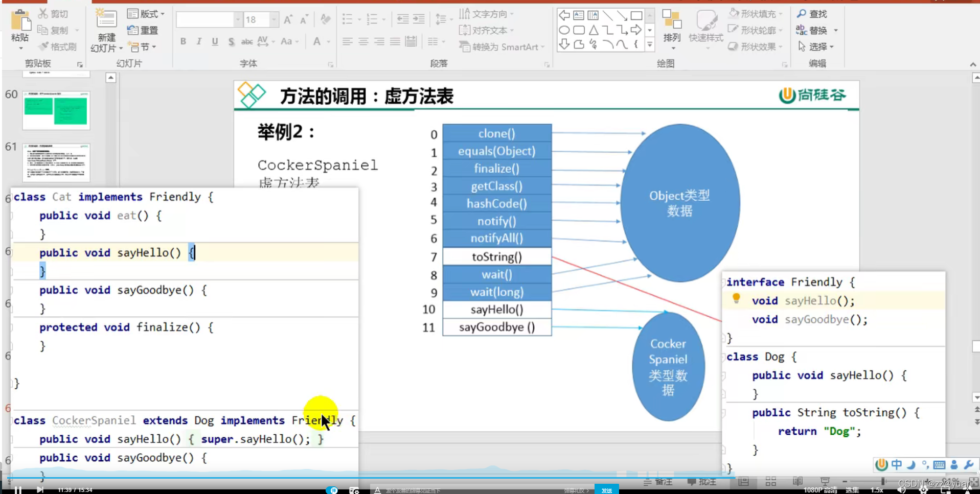Click the Comments (批注) button in status bar
This screenshot has height=494, width=980.
(x=701, y=482)
